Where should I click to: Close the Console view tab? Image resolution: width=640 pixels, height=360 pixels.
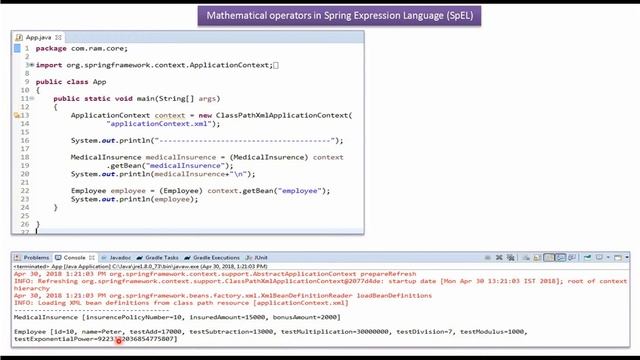[x=92, y=258]
